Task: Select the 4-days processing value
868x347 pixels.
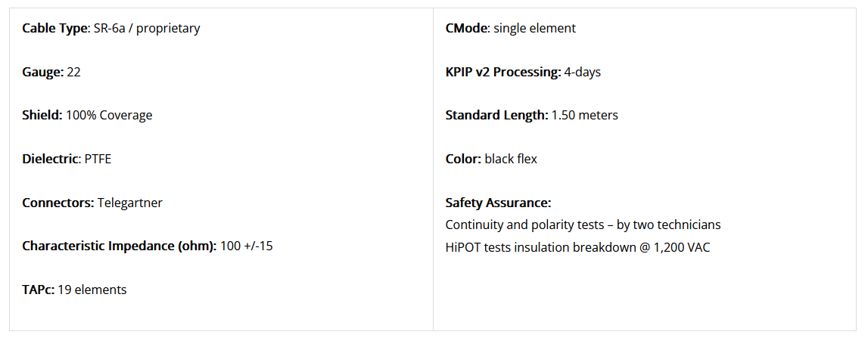Action: [x=583, y=72]
